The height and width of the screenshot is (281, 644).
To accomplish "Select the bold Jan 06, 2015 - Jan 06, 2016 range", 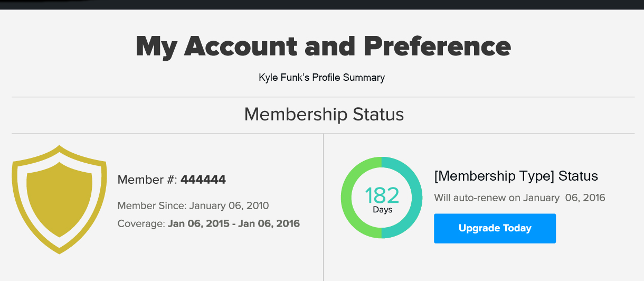I will [234, 223].
